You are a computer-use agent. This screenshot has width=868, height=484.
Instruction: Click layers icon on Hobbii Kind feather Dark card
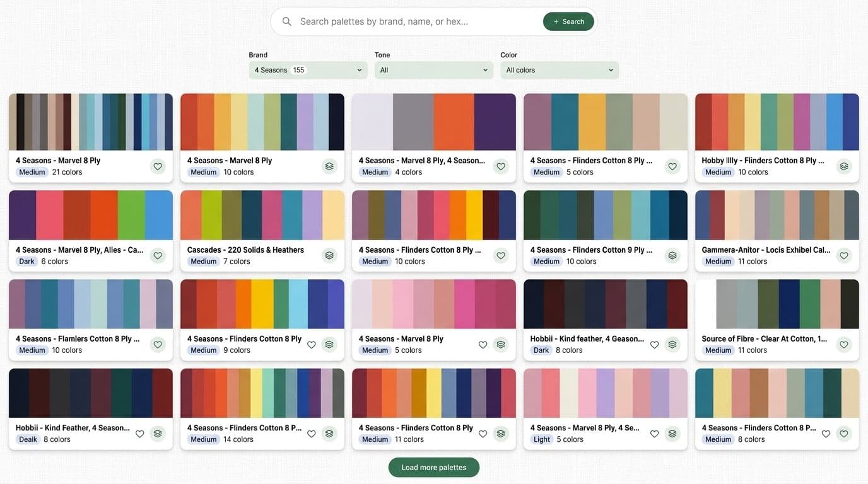coord(672,345)
